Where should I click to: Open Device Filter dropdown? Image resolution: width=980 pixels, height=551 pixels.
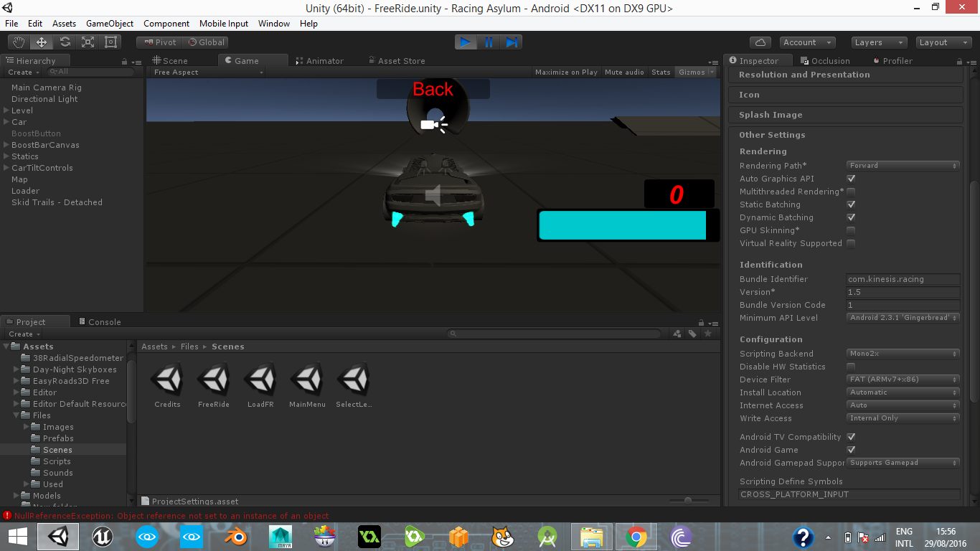pos(903,380)
